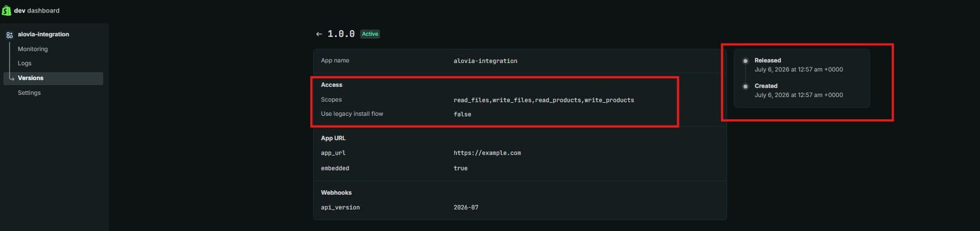
Task: Click the alovia-integration app grid icon
Action: tap(10, 35)
